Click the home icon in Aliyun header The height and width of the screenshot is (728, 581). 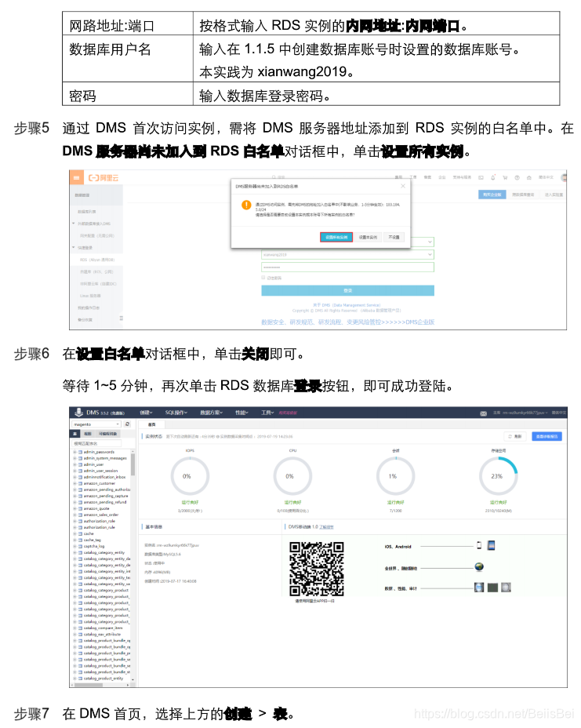point(528,177)
